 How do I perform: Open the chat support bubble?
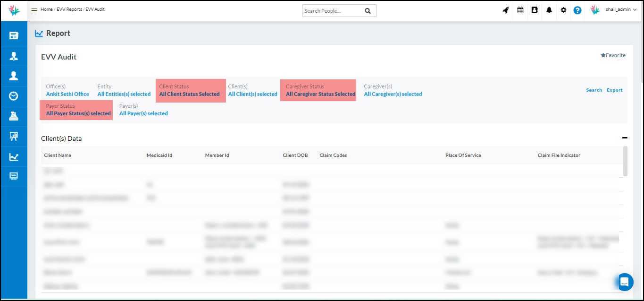(625, 282)
